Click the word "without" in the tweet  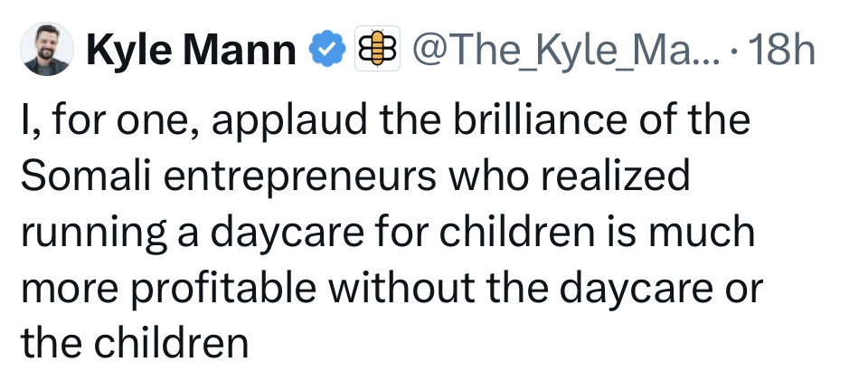[x=395, y=288]
